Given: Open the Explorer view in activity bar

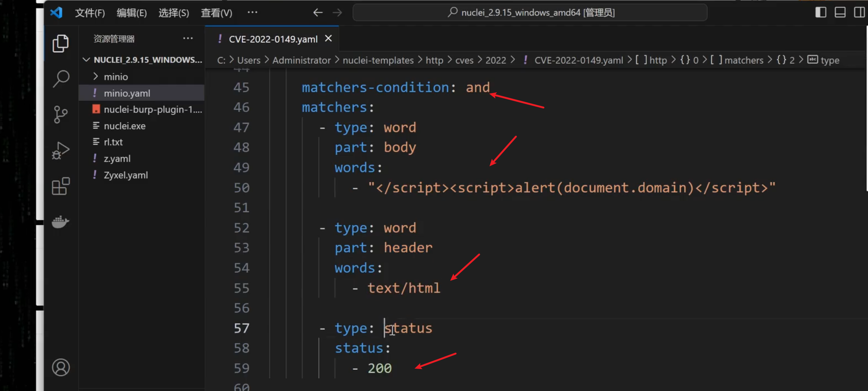Looking at the screenshot, I should [61, 44].
